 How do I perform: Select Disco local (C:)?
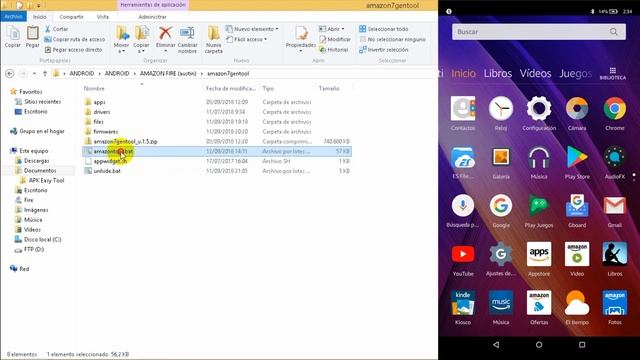pos(42,240)
